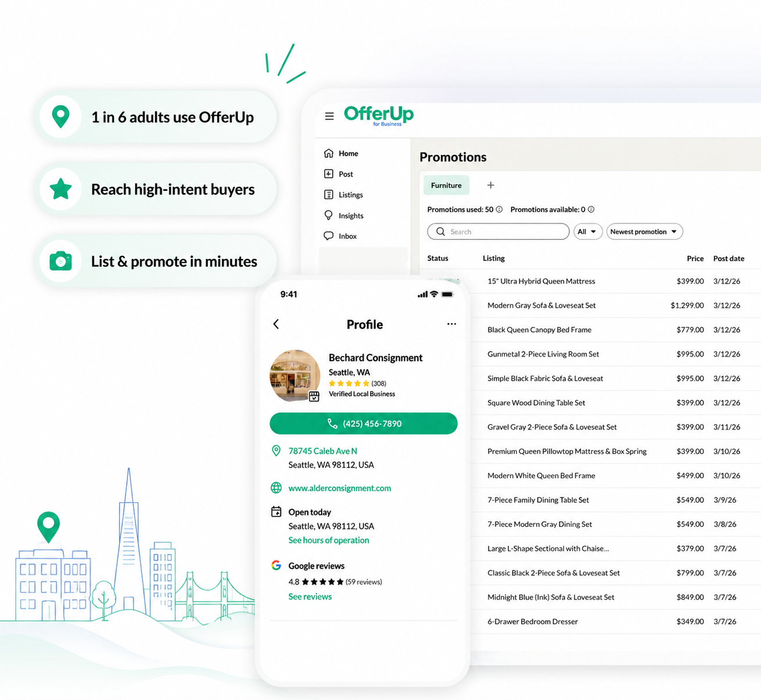The height and width of the screenshot is (700, 761).
Task: Add a new tab with the plus icon
Action: [490, 185]
